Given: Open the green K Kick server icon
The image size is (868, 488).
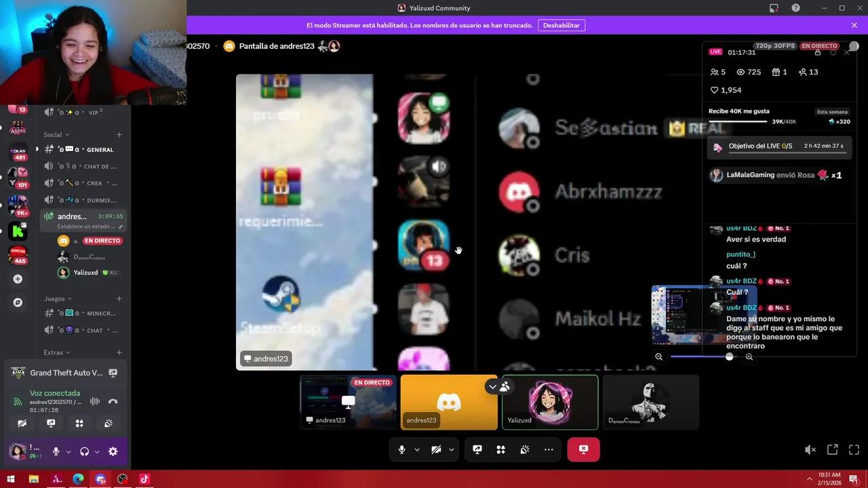Looking at the screenshot, I should [x=18, y=231].
